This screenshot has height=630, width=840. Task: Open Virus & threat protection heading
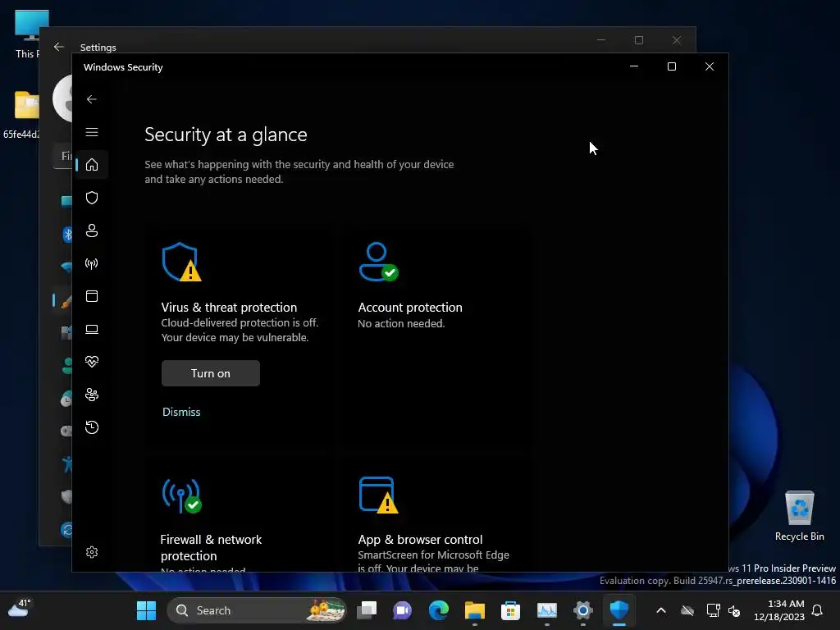[x=229, y=308]
